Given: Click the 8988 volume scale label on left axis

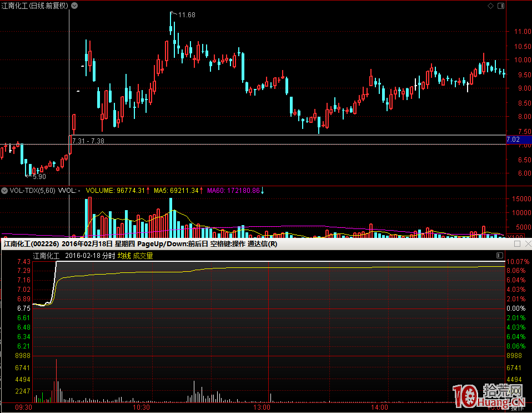Looking at the screenshot, I should tap(23, 356).
